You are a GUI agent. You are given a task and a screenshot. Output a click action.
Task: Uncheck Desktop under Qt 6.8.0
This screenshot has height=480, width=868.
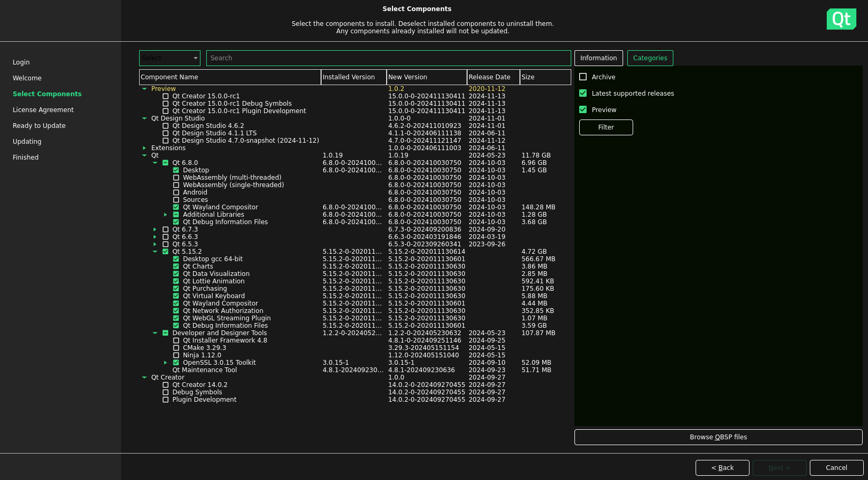pos(176,170)
